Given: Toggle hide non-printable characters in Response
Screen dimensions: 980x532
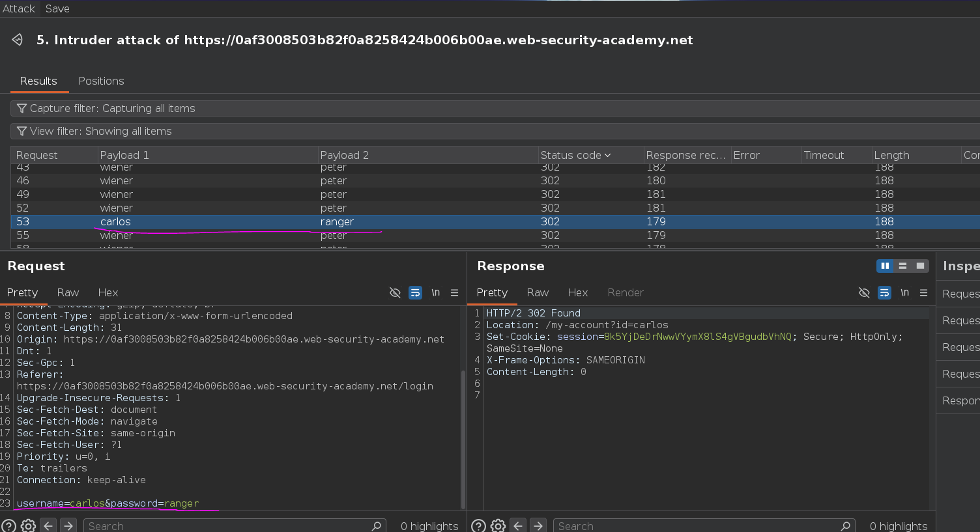Looking at the screenshot, I should pyautogui.click(x=864, y=292).
